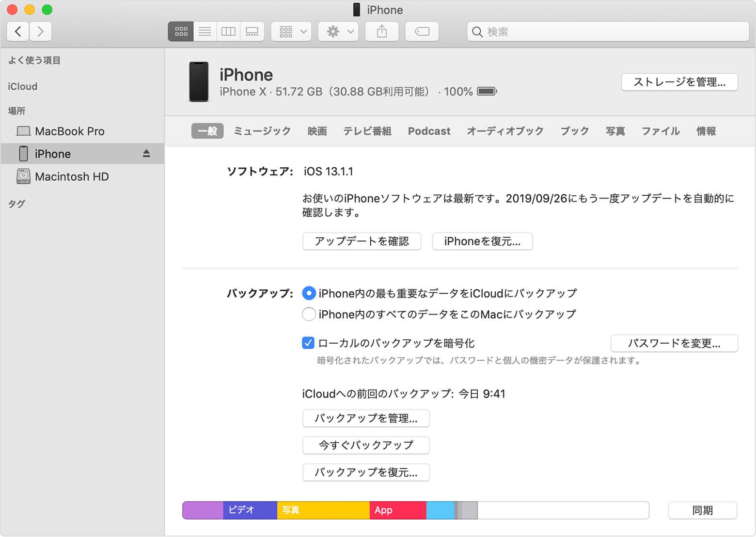Toggle ローカルのバックアップを暗号化 checkbox
This screenshot has width=756, height=537.
coord(308,343)
